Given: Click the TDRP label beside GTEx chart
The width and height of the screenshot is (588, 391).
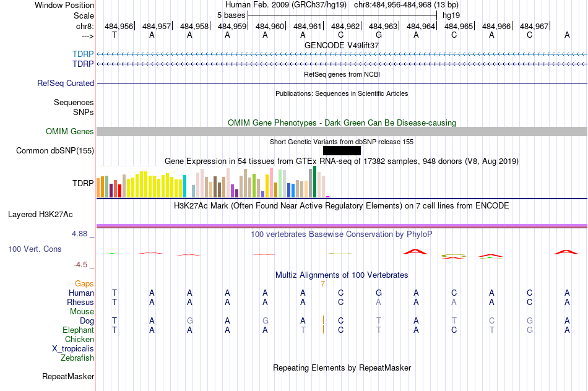Looking at the screenshot, I should (x=83, y=183).
